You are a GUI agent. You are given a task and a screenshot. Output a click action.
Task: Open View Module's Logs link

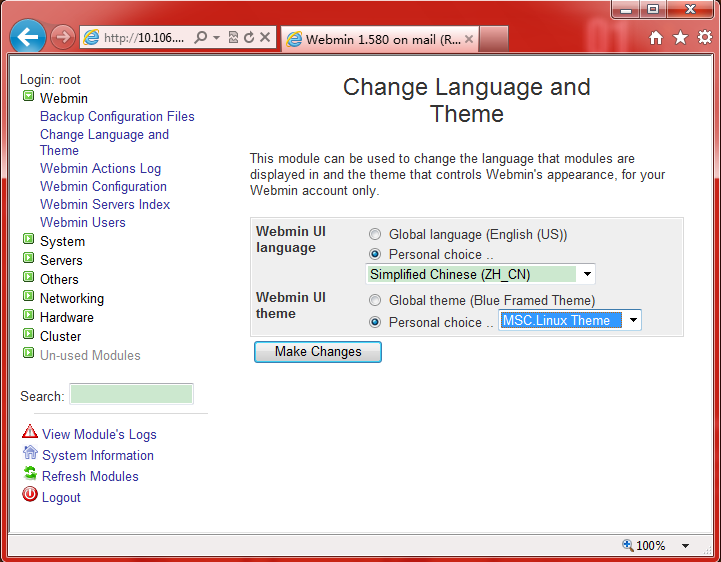click(x=99, y=435)
